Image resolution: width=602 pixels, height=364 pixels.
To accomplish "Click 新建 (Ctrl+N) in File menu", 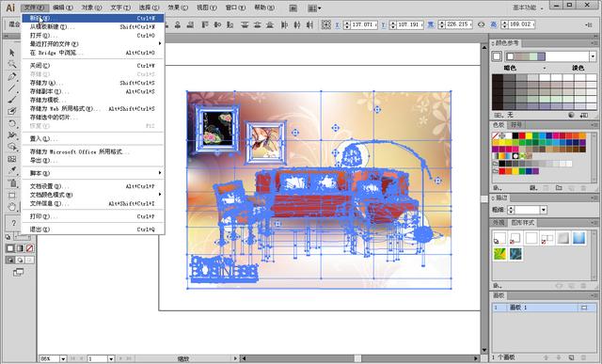I will pyautogui.click(x=93, y=18).
